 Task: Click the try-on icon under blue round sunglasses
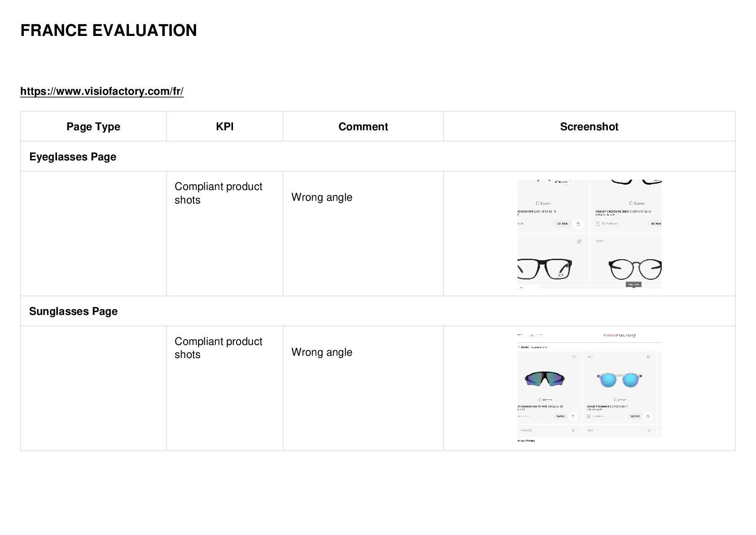[x=589, y=416]
